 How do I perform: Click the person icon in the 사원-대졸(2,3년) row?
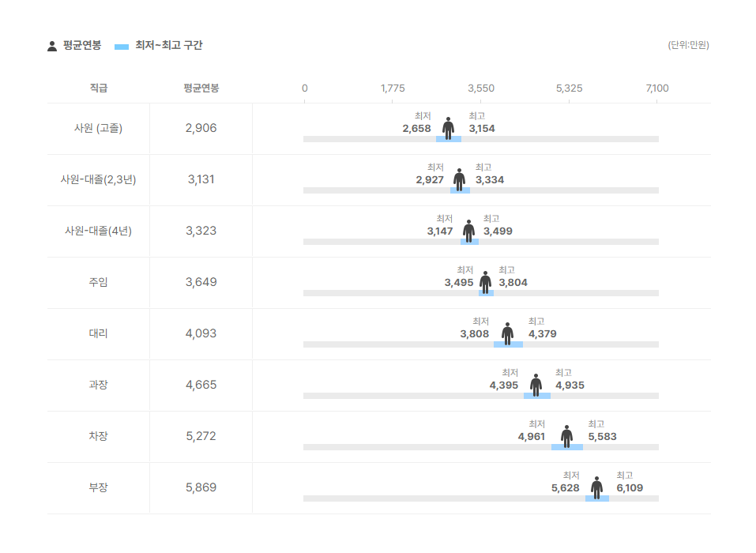(460, 180)
